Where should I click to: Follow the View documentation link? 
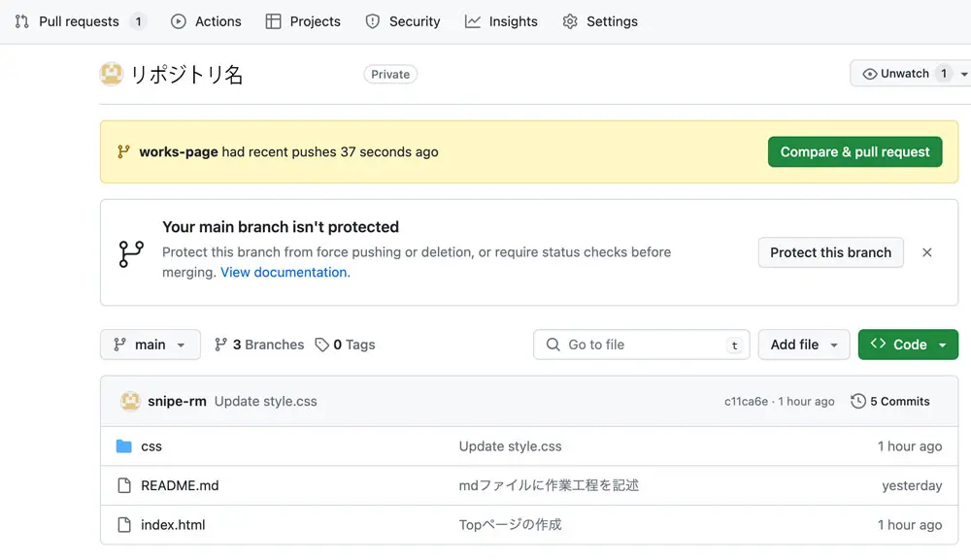[284, 273]
